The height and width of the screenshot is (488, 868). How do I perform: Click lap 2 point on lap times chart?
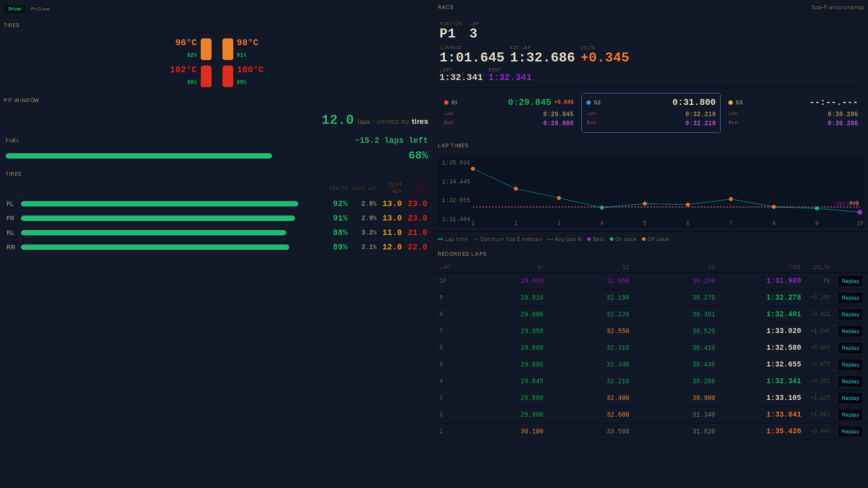(x=516, y=189)
